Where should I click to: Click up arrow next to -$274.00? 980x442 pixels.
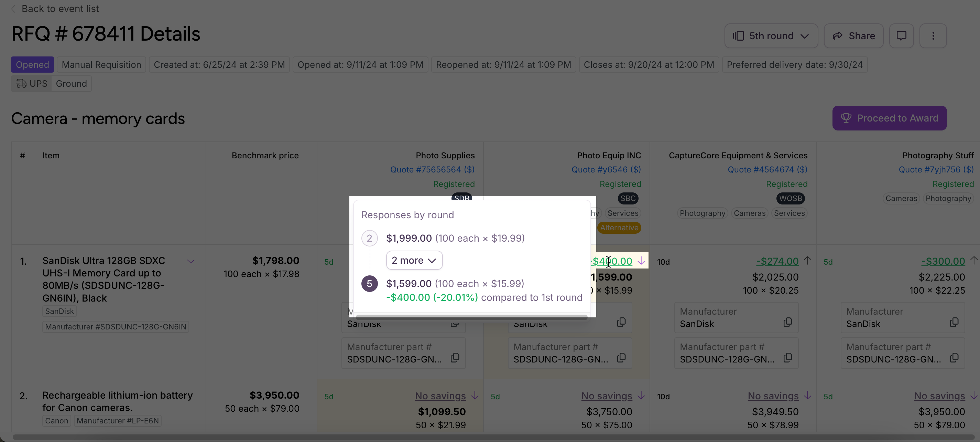click(x=807, y=261)
